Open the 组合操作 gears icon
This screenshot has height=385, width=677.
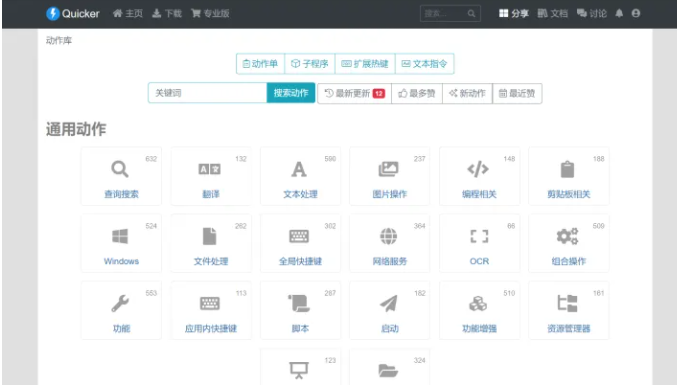click(567, 236)
